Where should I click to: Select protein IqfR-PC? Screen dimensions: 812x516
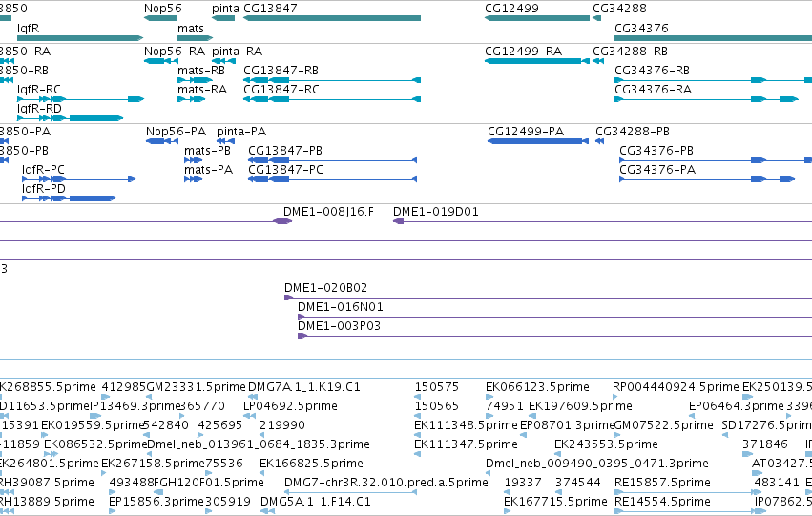pyautogui.click(x=78, y=179)
